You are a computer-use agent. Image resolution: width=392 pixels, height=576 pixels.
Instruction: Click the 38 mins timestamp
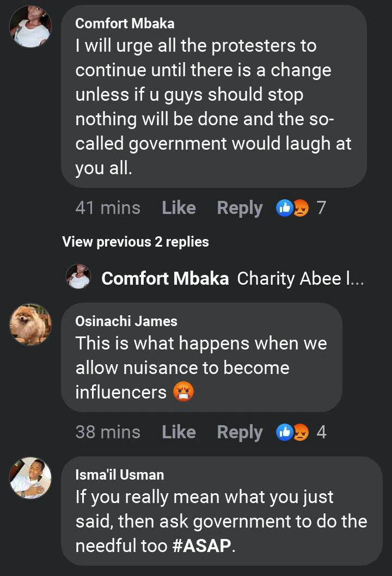point(108,432)
